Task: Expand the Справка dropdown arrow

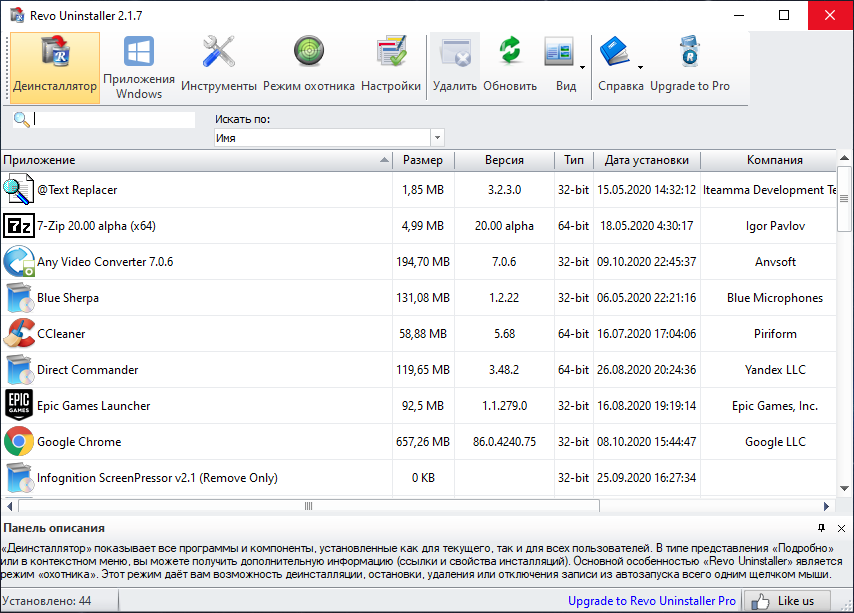Action: point(640,68)
